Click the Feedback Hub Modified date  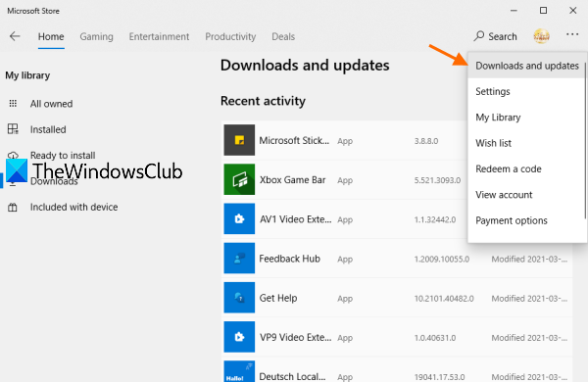[x=529, y=259]
